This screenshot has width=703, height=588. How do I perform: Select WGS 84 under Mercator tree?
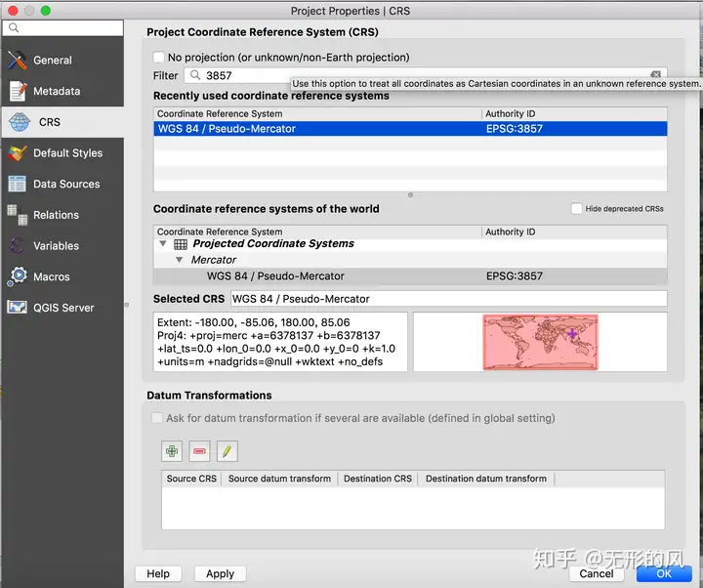[x=410, y=275]
